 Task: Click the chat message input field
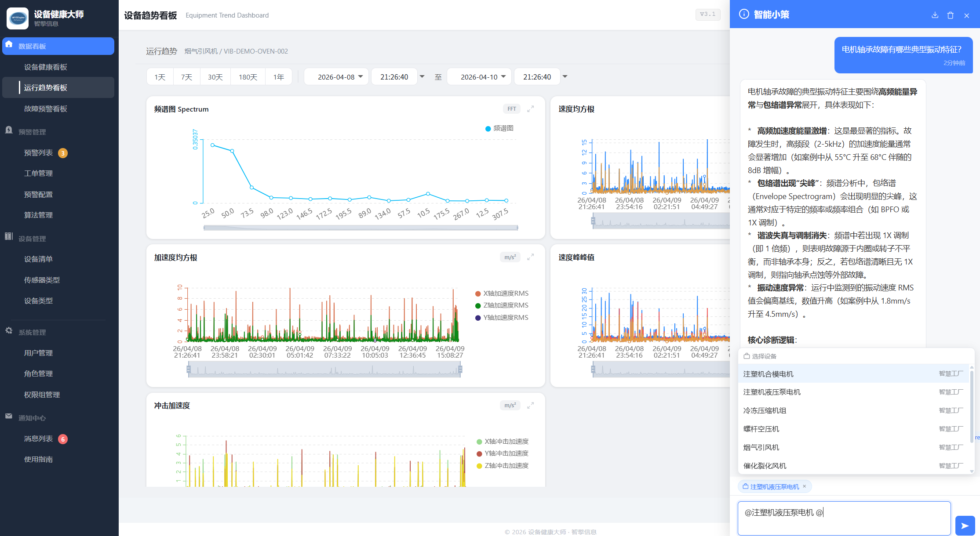click(844, 518)
